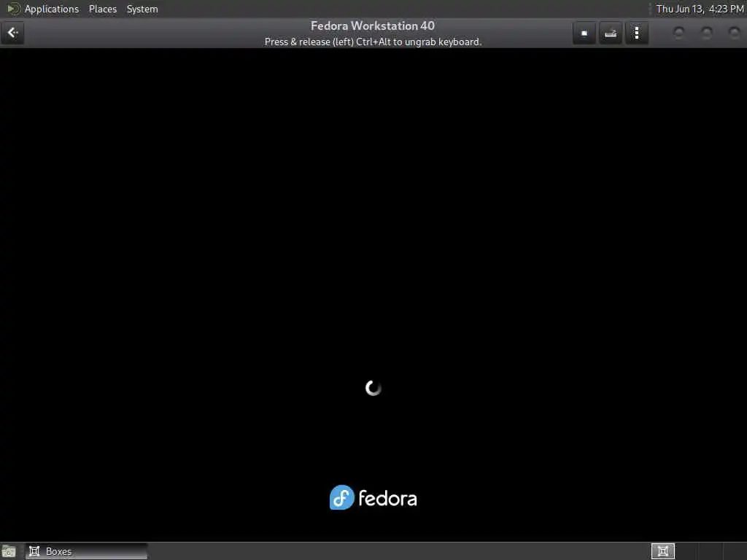
Task: Click the show desktop icon in bottom panel
Action: click(x=9, y=551)
